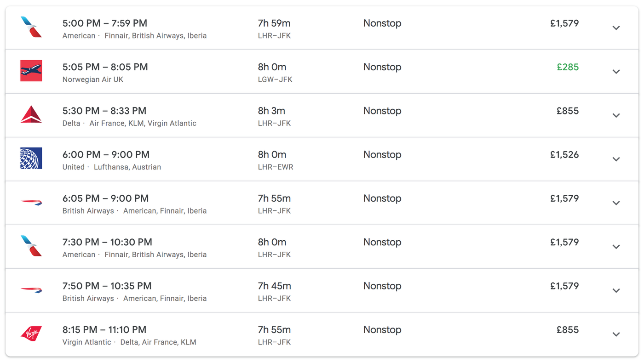The height and width of the screenshot is (362, 644).
Task: Expand the Norwegian Air UK flight details
Action: [616, 72]
